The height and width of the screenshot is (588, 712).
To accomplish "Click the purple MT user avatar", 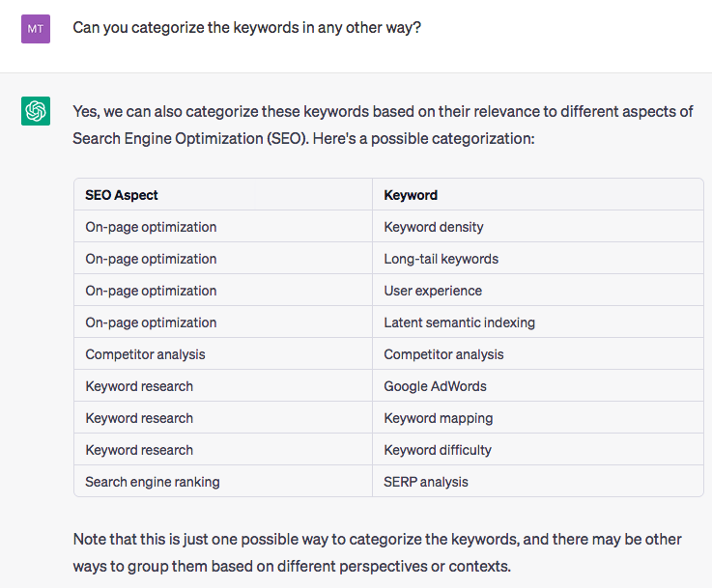I will coord(36,29).
